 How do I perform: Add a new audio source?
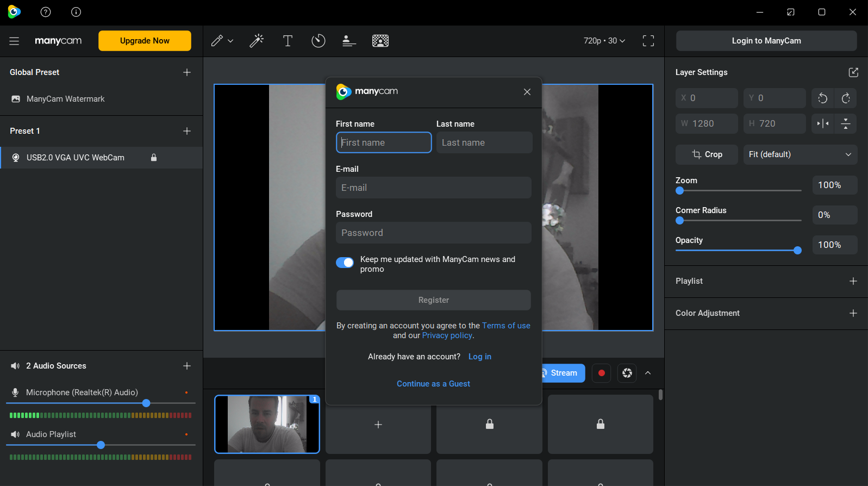pyautogui.click(x=187, y=366)
